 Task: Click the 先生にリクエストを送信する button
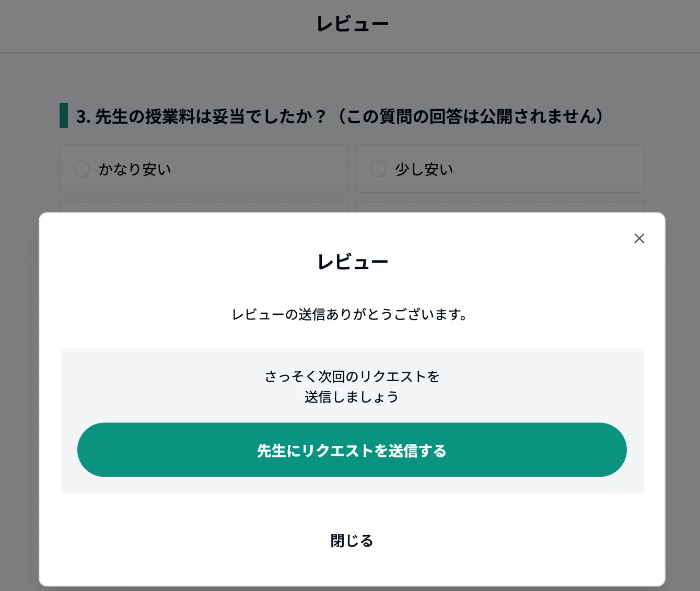352,450
